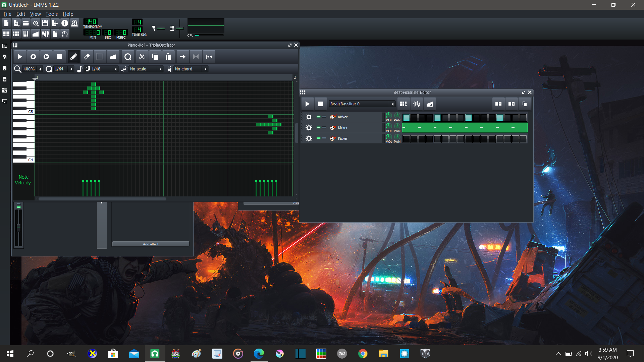Open the FX-Mixer from main toolbar
The width and height of the screenshot is (644, 362).
pos(45,34)
